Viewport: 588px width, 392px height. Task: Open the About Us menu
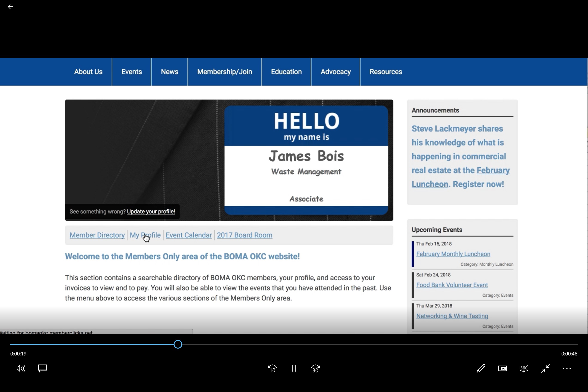click(x=88, y=72)
